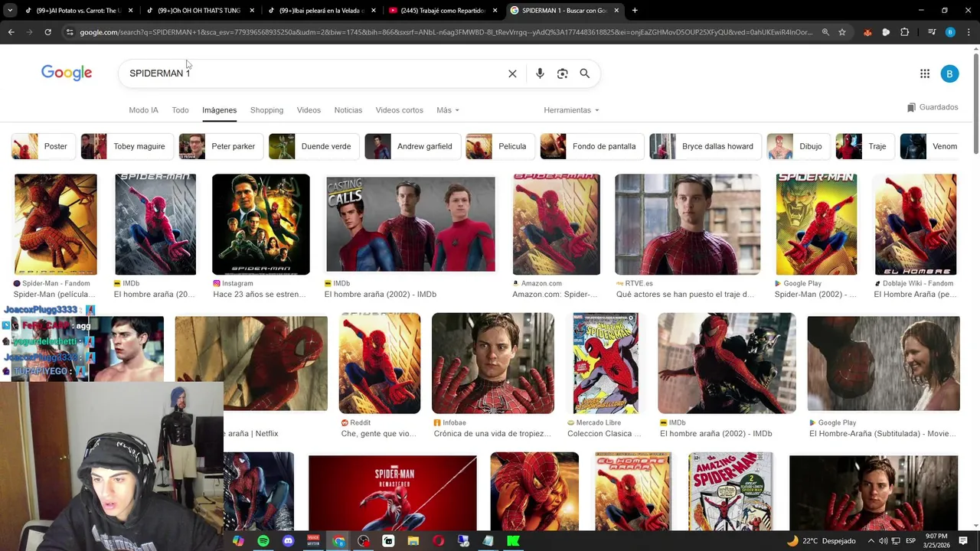The width and height of the screenshot is (980, 551).
Task: Select the Videos cortos tab
Action: 399,110
